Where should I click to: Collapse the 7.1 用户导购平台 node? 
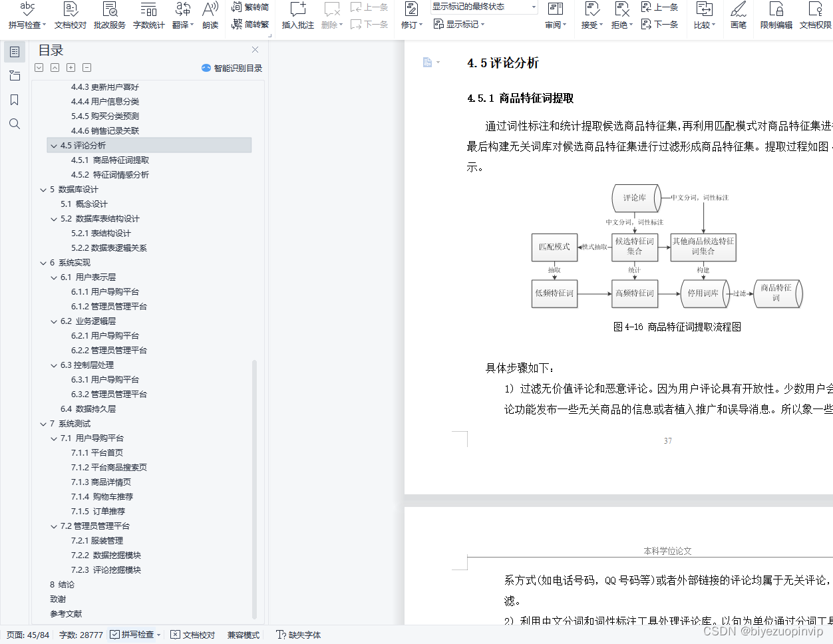click(x=54, y=438)
